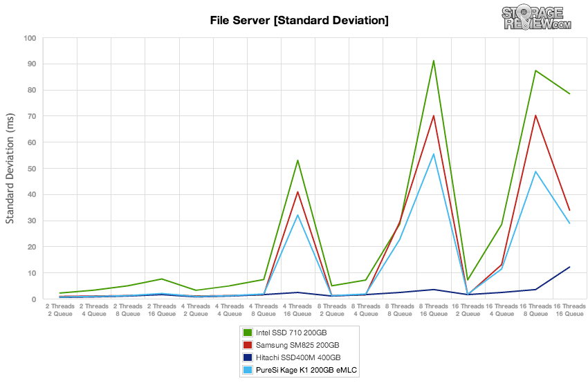Click the '4 Threads 2 Queue' axis label
The image size is (588, 392).
[196, 310]
